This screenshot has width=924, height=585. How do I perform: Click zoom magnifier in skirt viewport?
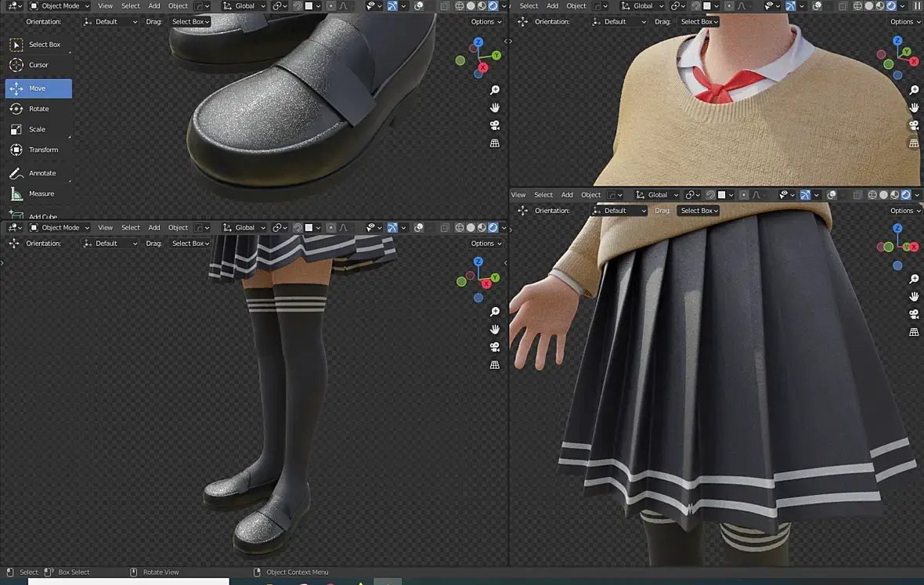914,280
